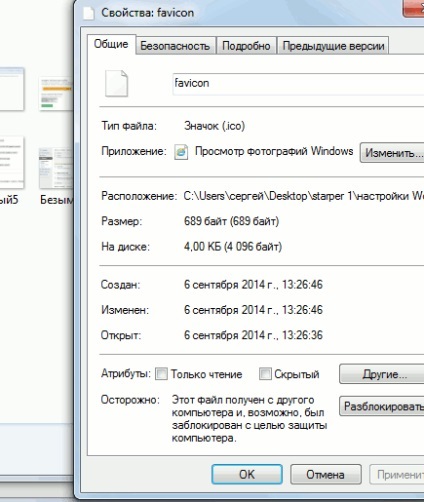Click the favicon file name field
424x502 pixels.
tap(298, 84)
